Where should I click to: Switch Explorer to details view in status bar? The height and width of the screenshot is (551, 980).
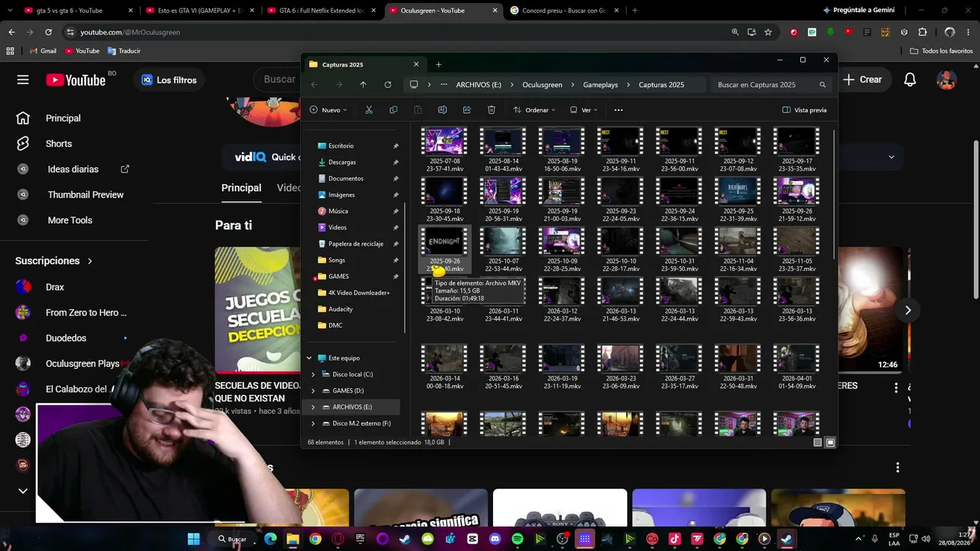coord(818,442)
